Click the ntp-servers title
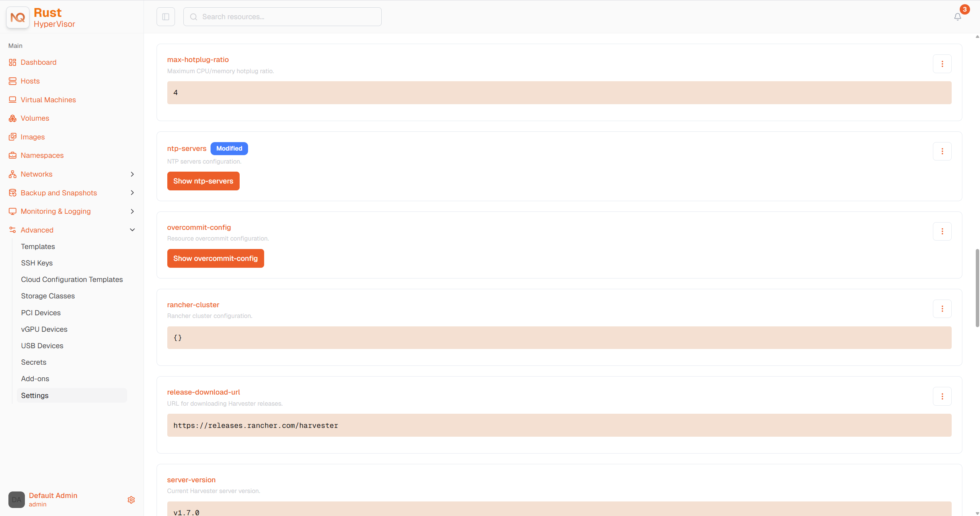The image size is (980, 516). (x=187, y=149)
